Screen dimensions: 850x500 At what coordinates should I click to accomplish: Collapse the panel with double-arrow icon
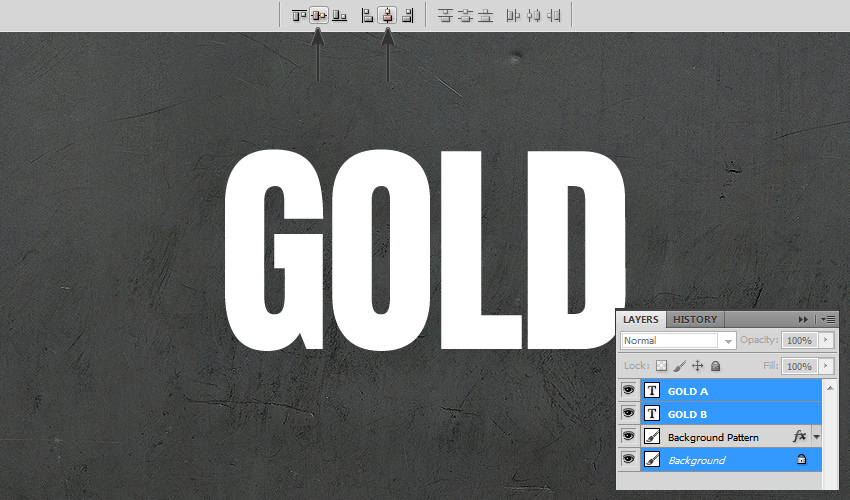[803, 319]
